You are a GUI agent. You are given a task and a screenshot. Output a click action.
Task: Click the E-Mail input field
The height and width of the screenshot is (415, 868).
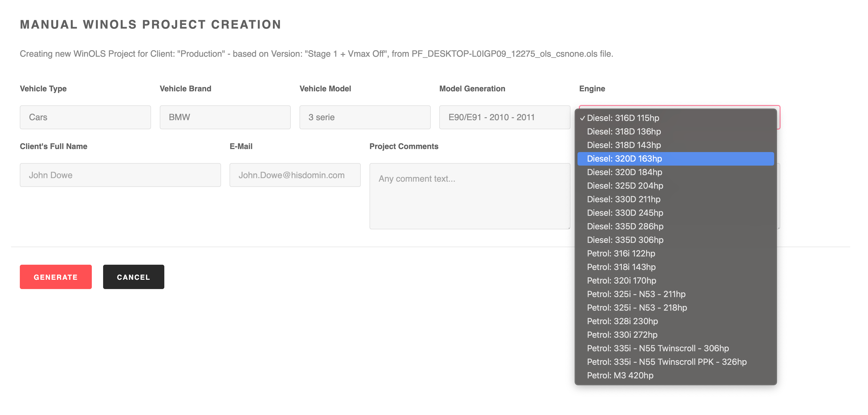(295, 175)
